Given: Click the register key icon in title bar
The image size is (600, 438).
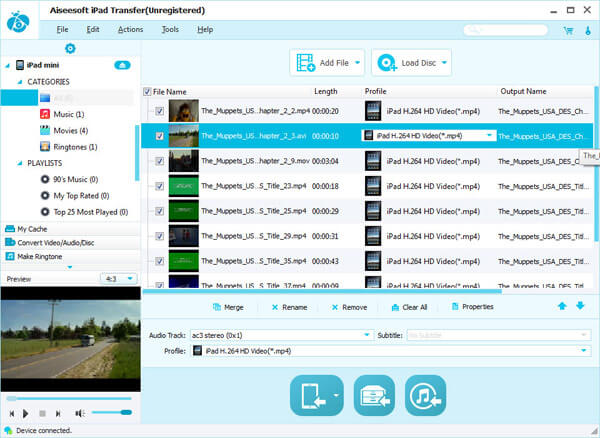Looking at the screenshot, I should (x=588, y=31).
